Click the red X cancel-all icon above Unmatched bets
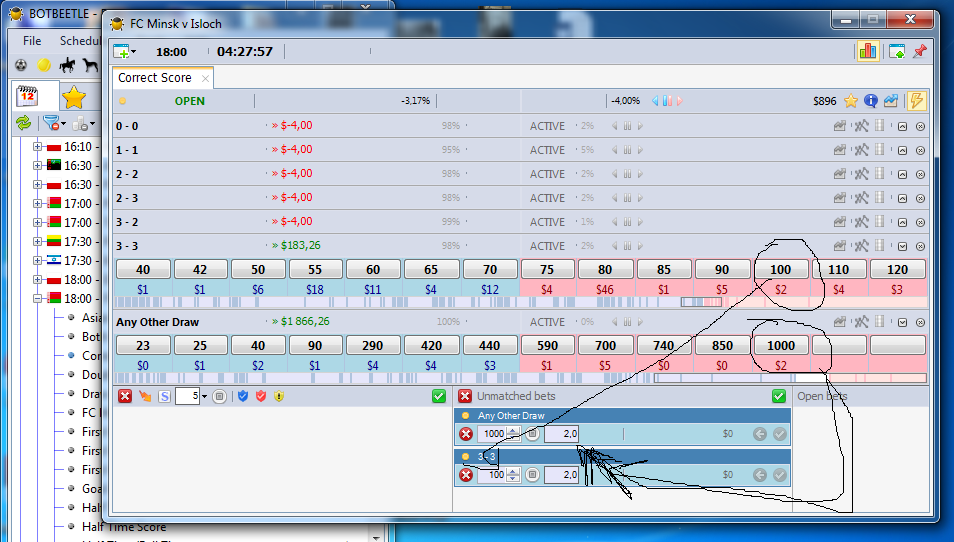Viewport: 954px width, 542px height. pyautogui.click(x=465, y=396)
